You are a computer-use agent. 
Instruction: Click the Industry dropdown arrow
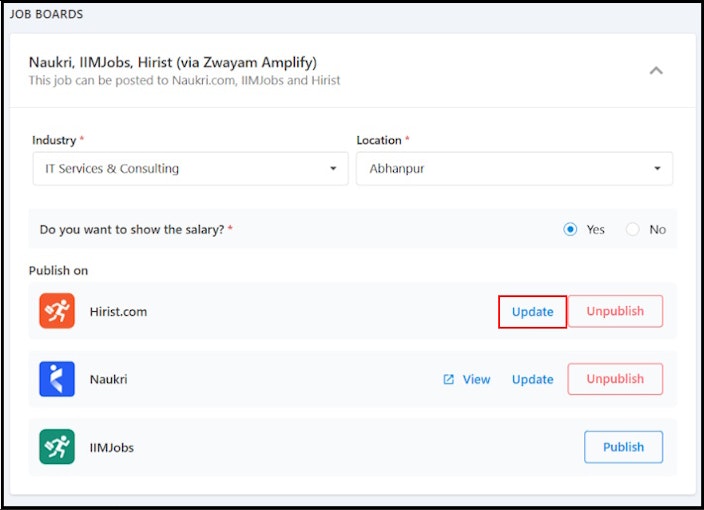[x=333, y=168]
